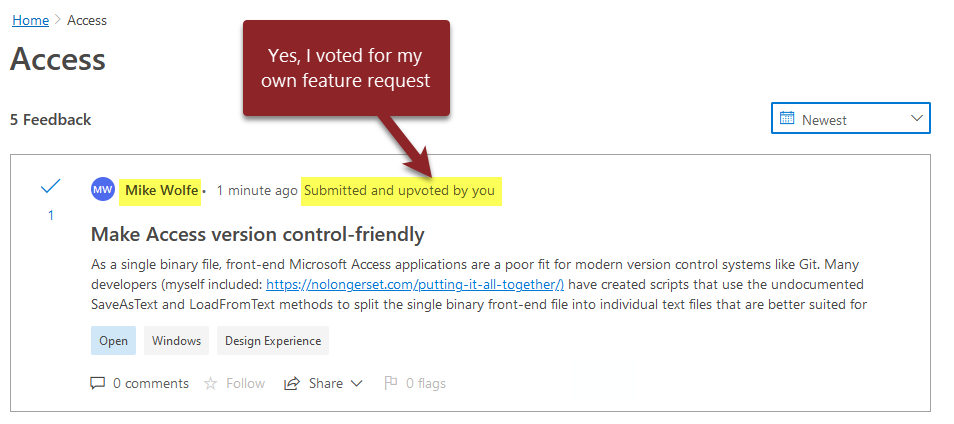954x424 pixels.
Task: Expand the Share chevron menu
Action: (357, 384)
